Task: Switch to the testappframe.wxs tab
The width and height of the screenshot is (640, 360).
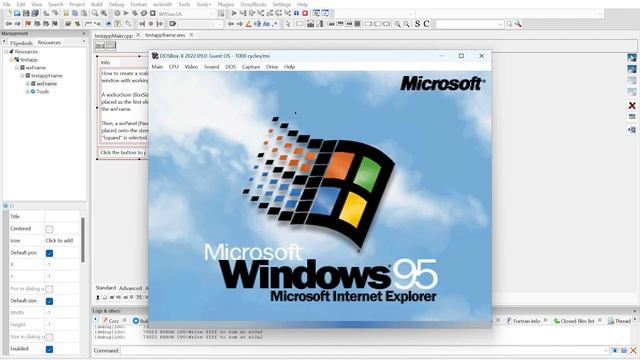Action: tap(165, 35)
